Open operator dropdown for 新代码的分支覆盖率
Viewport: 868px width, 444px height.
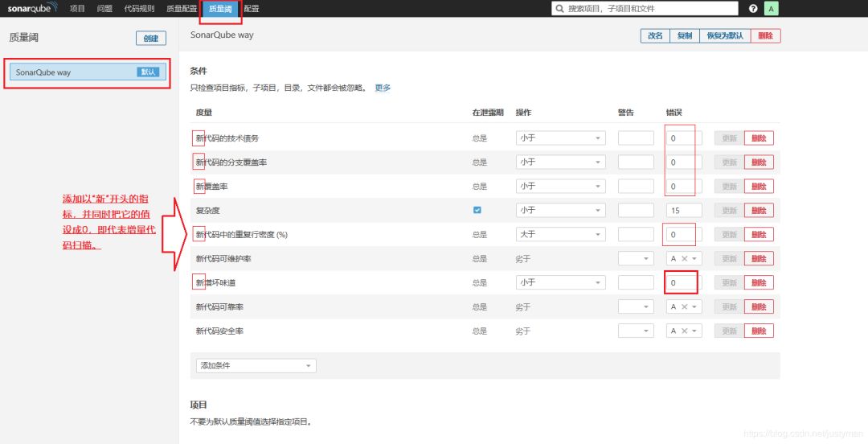coord(560,162)
